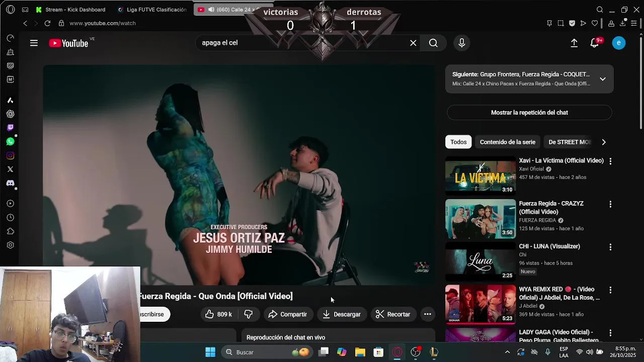
Task: Open the Opera menu logo
Action: click(x=11, y=10)
